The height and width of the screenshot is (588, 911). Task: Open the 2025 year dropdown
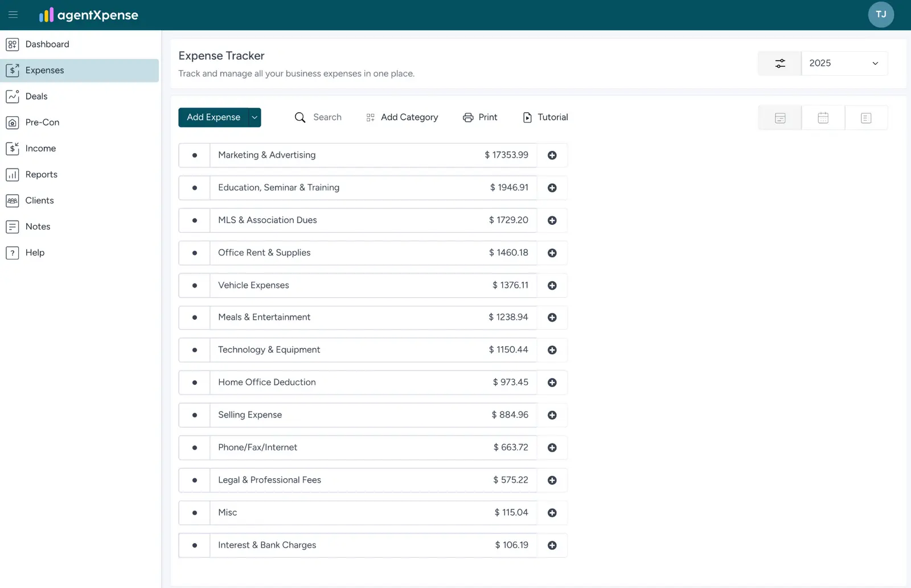pyautogui.click(x=844, y=63)
